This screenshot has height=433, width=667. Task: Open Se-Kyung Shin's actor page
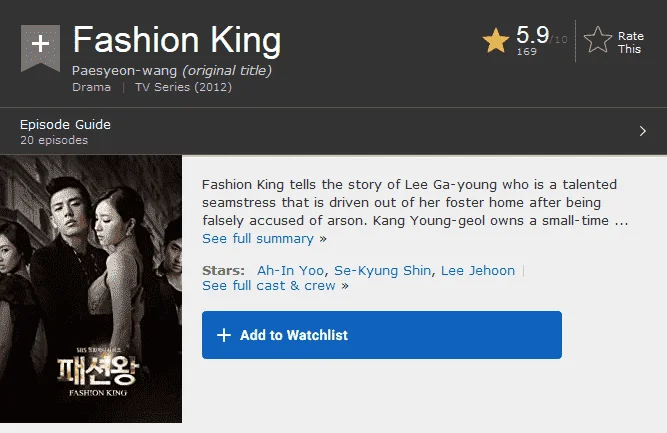pyautogui.click(x=382, y=271)
